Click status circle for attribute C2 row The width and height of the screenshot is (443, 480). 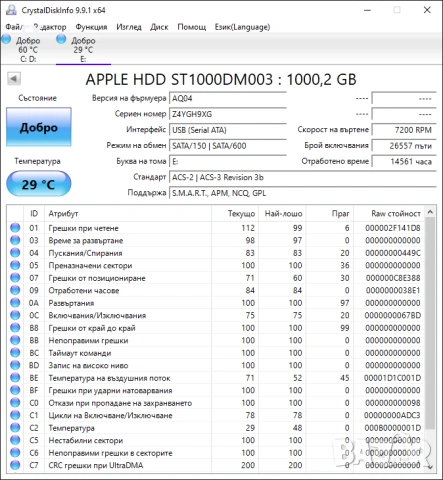[15, 428]
